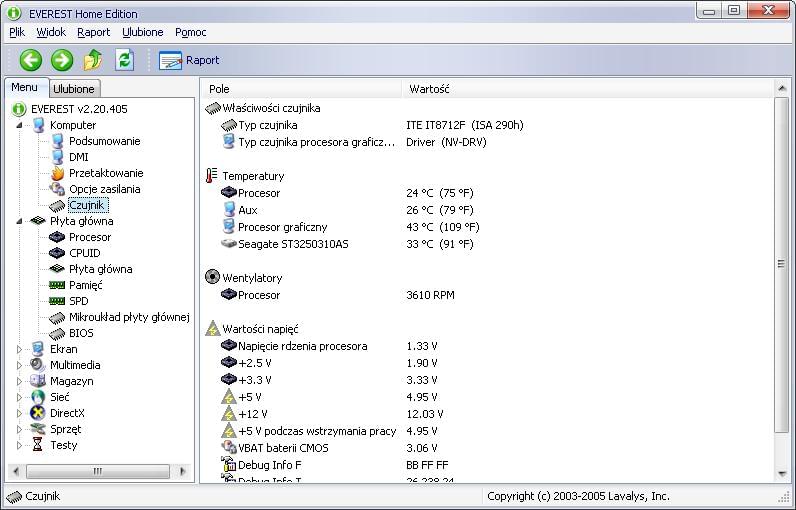Click the Multimedia speaker icon
The image size is (796, 510).
coord(38,365)
